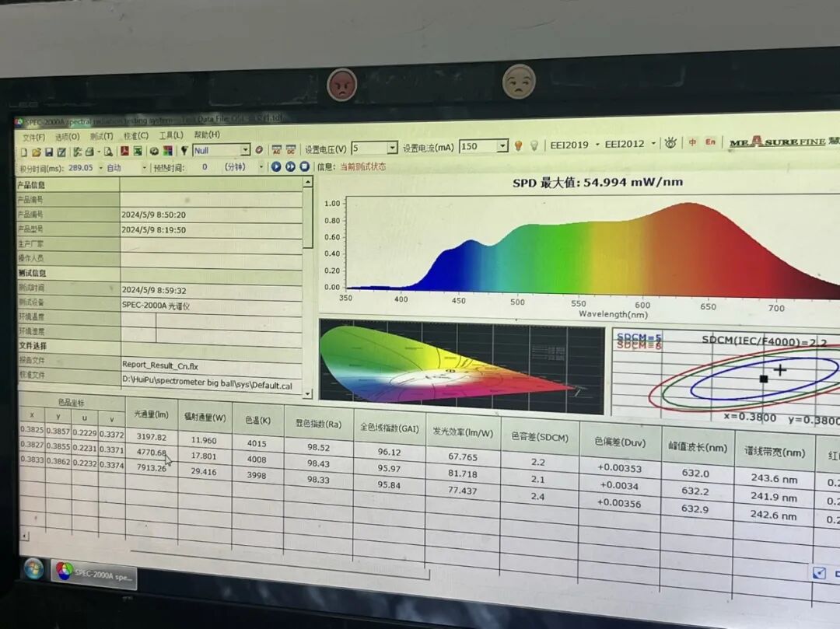Open the 测试(T) menu
The width and height of the screenshot is (840, 629).
pos(102,137)
